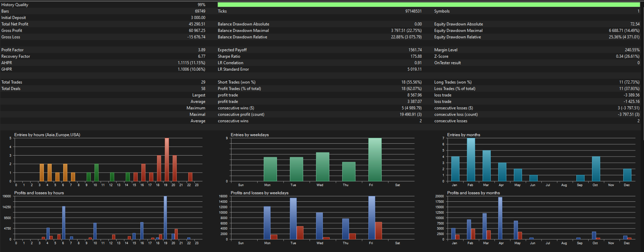Click the Ticks value 97148531
Image resolution: width=644 pixels, height=252 pixels.
pyautogui.click(x=413, y=11)
